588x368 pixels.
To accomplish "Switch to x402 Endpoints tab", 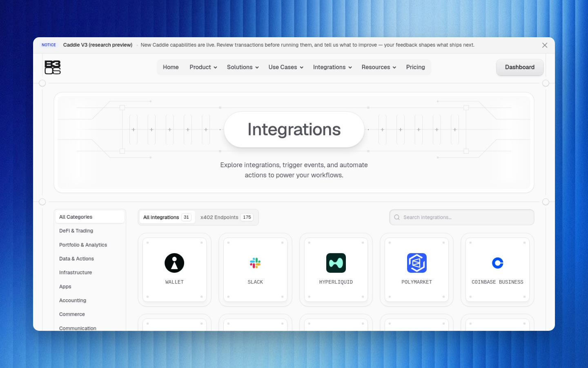I will (227, 218).
